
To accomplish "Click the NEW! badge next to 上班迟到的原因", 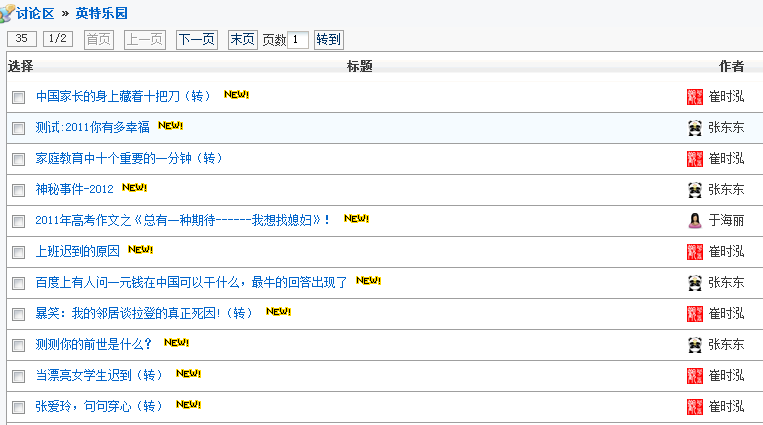I will click(x=140, y=249).
